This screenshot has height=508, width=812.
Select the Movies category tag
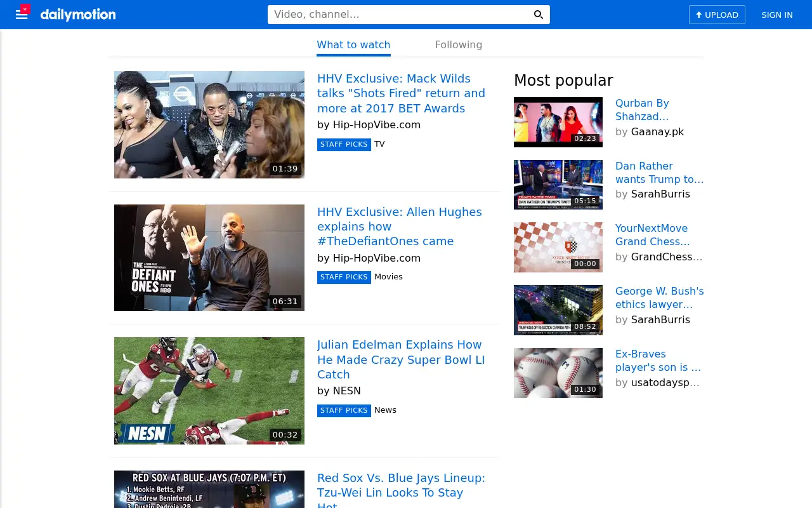tap(388, 277)
